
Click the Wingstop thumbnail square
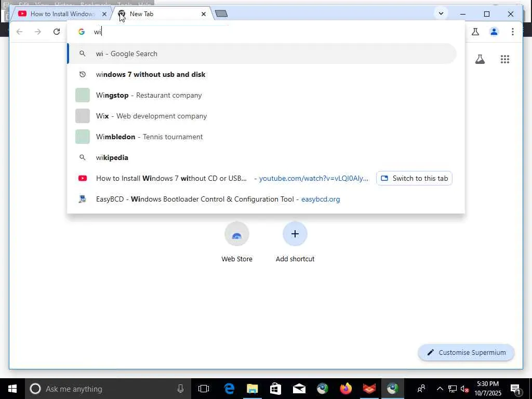point(83,95)
